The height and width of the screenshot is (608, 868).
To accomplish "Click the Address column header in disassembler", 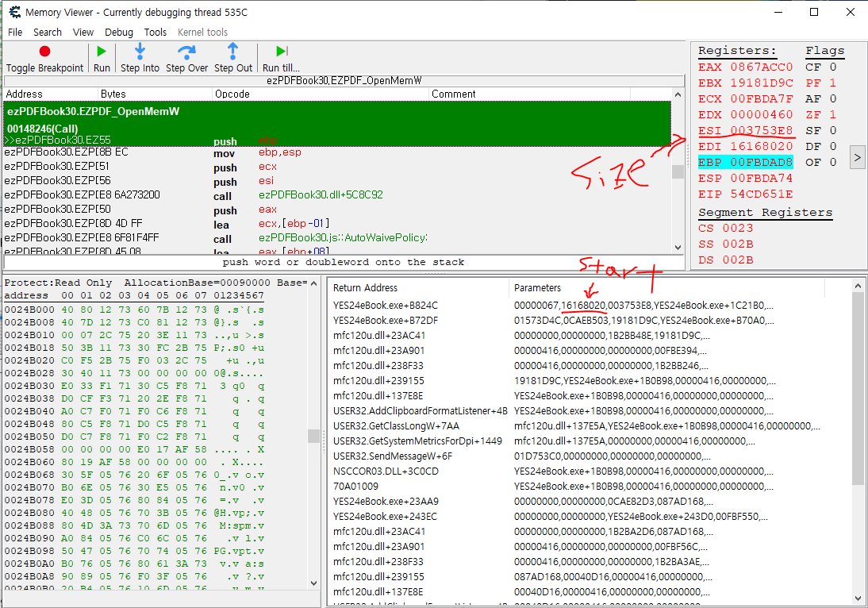I will (50, 94).
